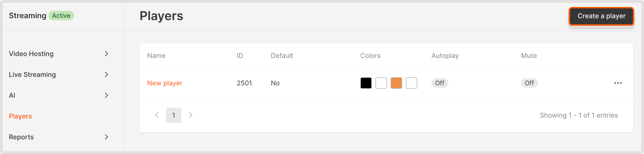Open Reports in the sidebar
644x154 pixels.
(x=21, y=137)
